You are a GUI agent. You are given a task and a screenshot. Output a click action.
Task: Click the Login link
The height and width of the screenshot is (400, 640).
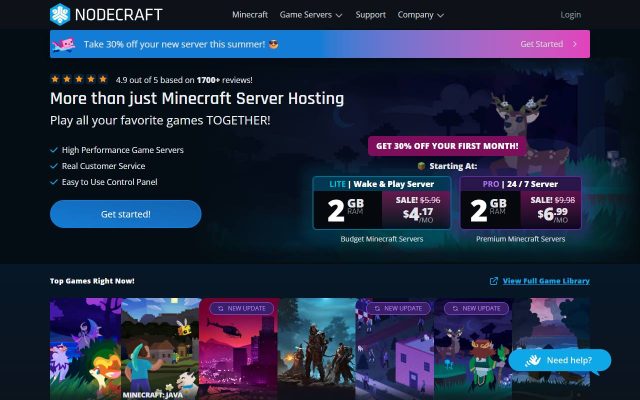(570, 15)
